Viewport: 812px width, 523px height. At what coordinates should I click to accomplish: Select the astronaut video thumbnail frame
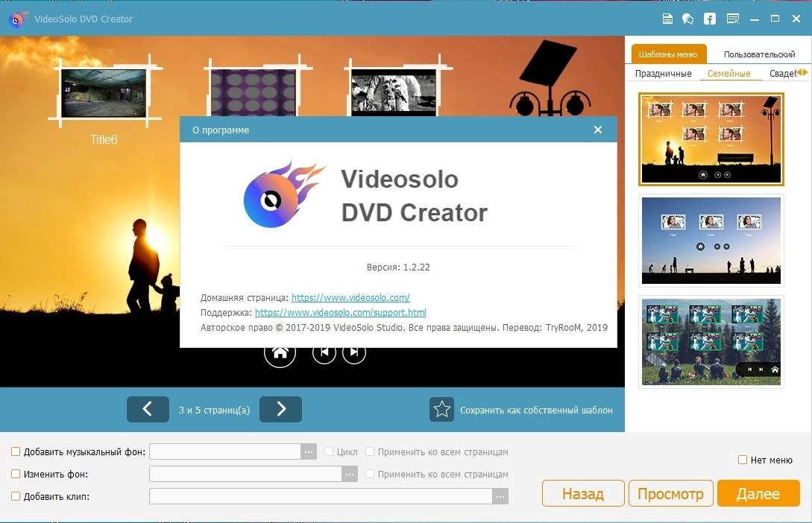coord(394,92)
